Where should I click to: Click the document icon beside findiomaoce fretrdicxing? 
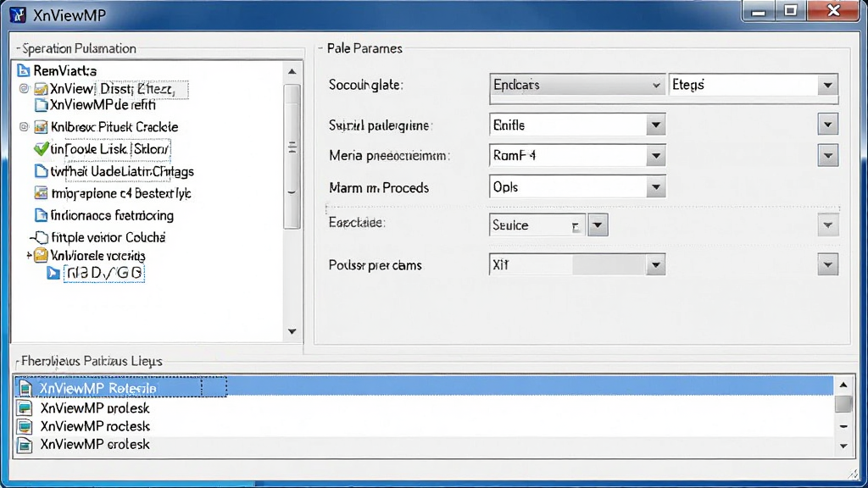point(41,215)
